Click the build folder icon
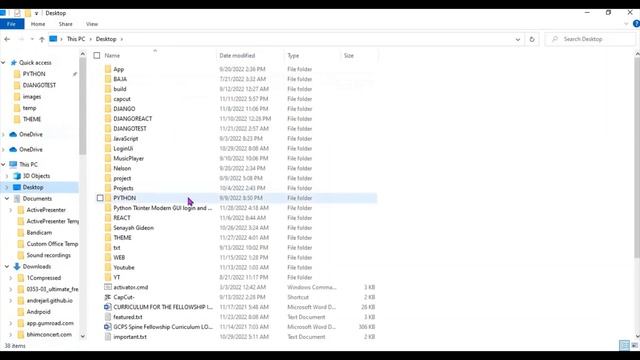 (108, 89)
